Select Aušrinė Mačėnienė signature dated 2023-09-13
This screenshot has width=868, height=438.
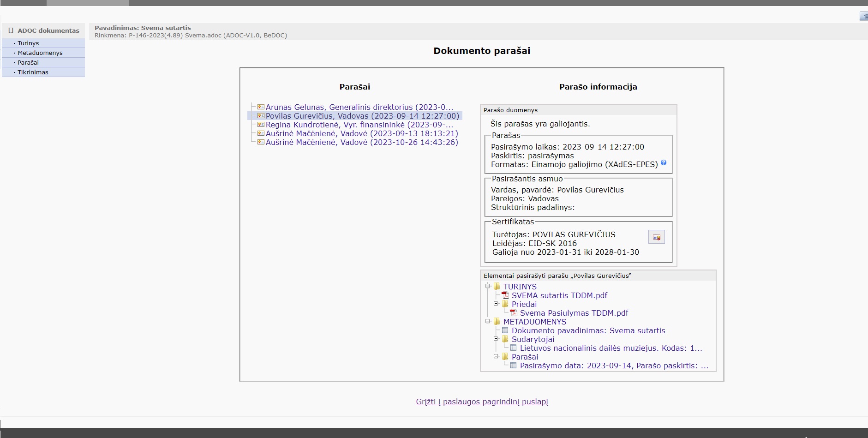[362, 133]
